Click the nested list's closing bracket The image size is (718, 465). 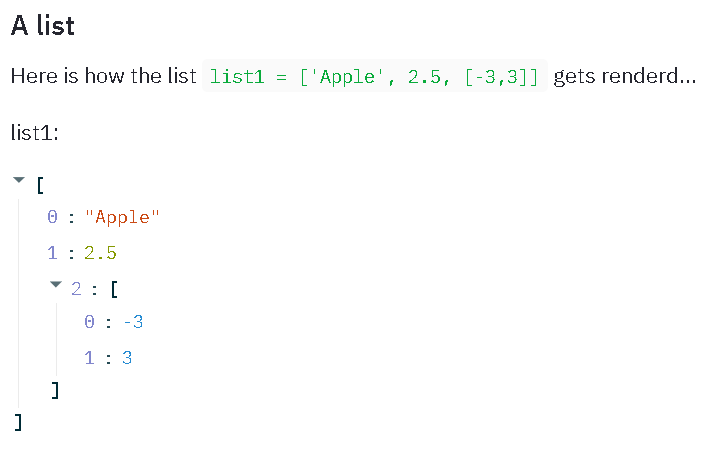coord(56,390)
